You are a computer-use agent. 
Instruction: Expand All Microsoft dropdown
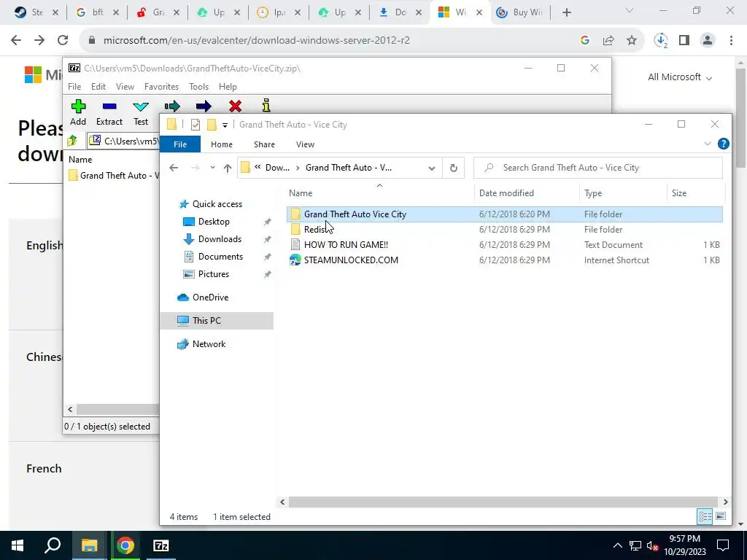(x=680, y=77)
